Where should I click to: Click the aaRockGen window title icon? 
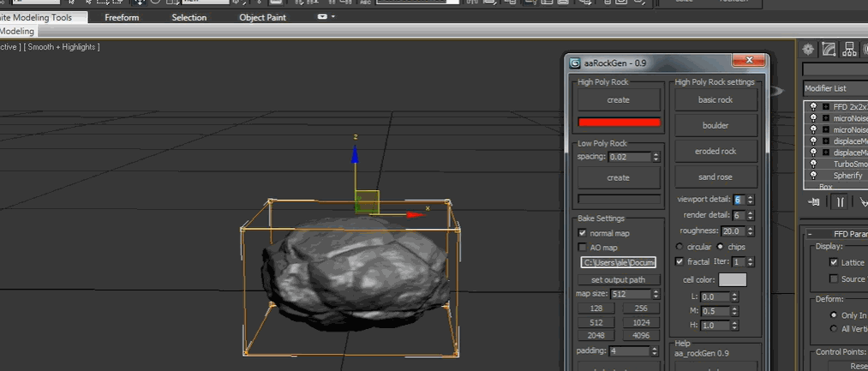575,63
